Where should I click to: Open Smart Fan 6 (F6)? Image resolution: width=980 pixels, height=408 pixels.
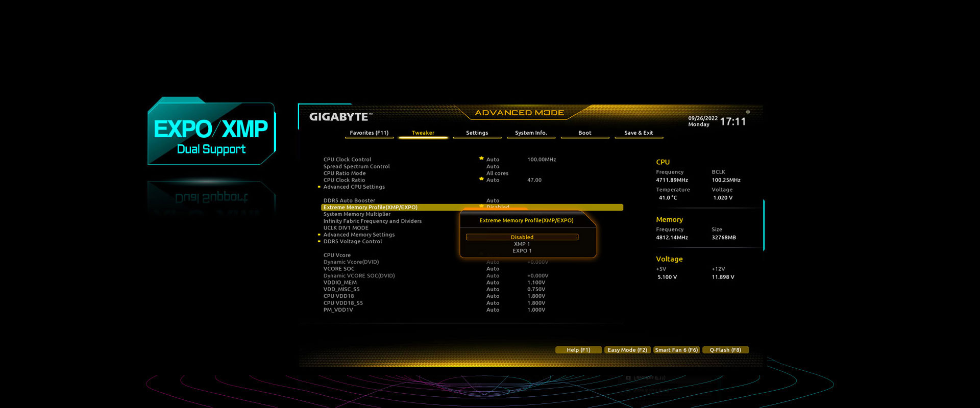pyautogui.click(x=676, y=350)
